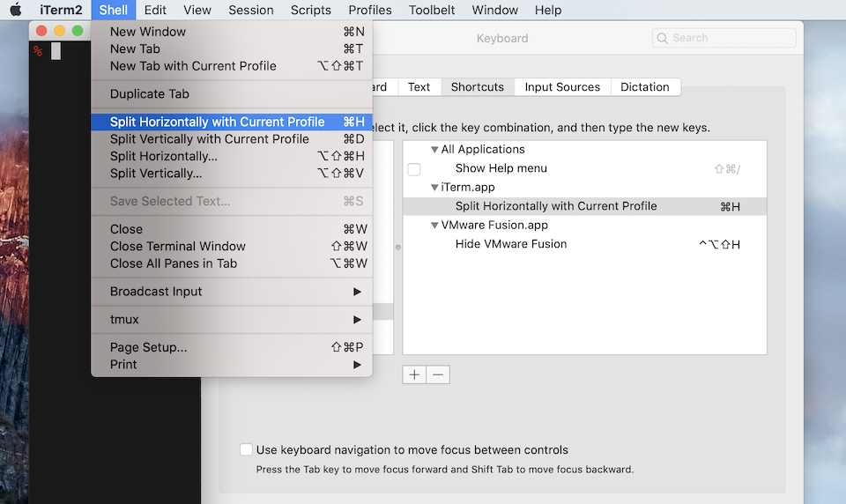Open the Broadcast Input submenu arrow
The width and height of the screenshot is (846, 504).
357,292
